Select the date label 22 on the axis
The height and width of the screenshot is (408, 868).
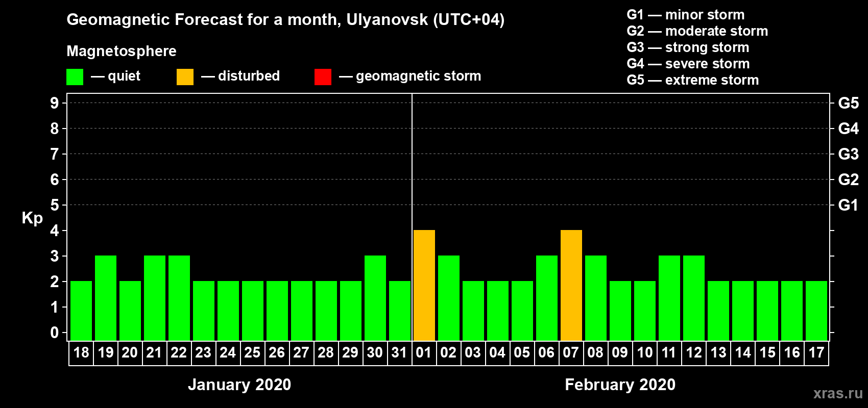(x=179, y=353)
